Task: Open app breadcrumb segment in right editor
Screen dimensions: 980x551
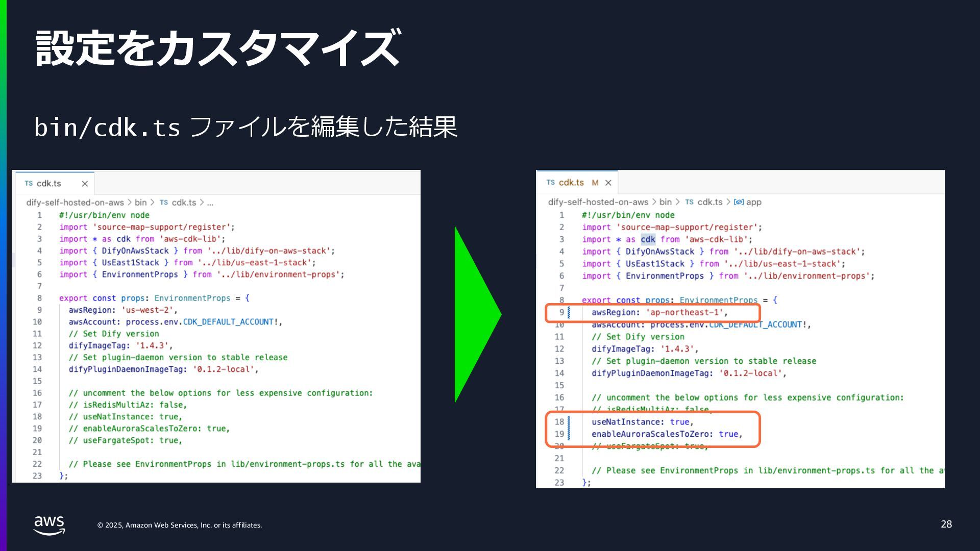Action: (753, 202)
